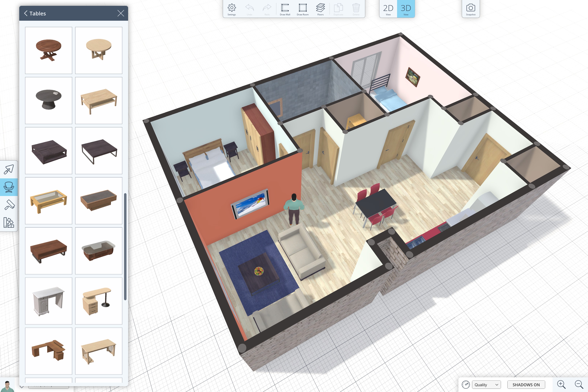Close the Tables panel
Viewport: 588px width, 392px height.
click(121, 13)
